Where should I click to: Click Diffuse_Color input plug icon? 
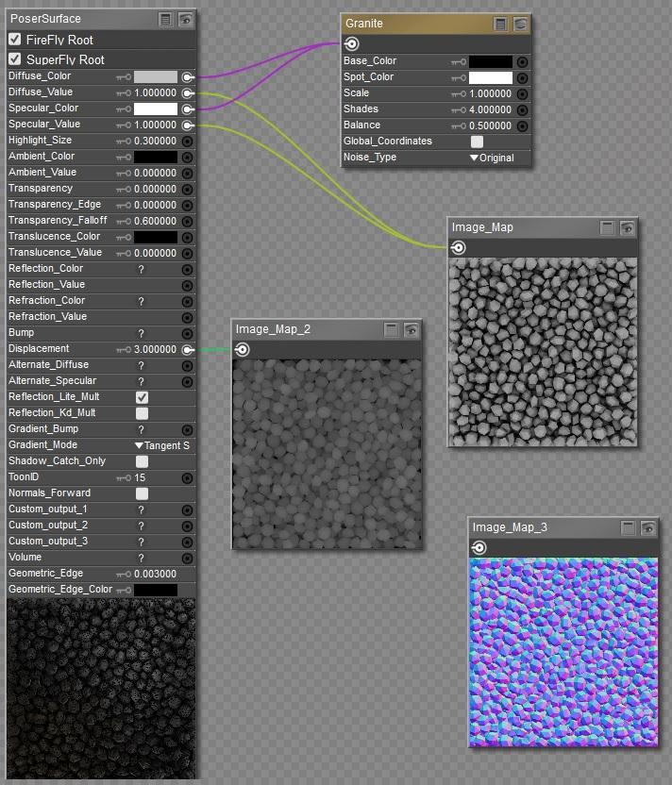pyautogui.click(x=188, y=77)
